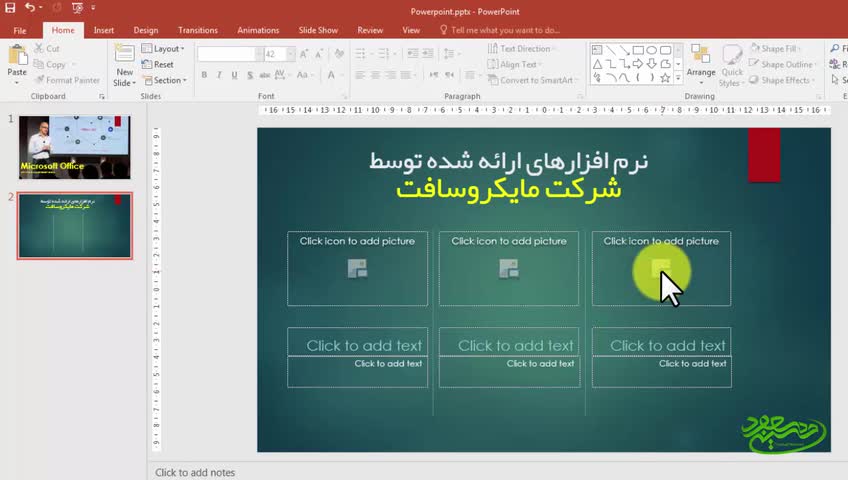The width and height of the screenshot is (848, 480).
Task: Click the Reset slide button
Action: (157, 64)
